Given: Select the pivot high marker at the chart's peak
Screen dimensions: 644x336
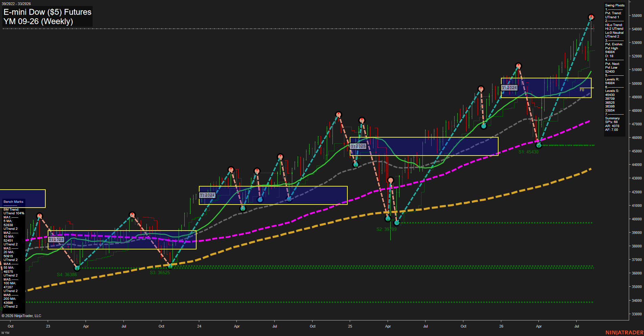Looking at the screenshot, I should (591, 17).
